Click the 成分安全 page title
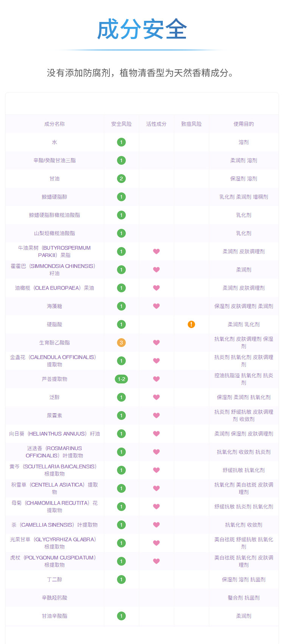The image size is (284, 644). click(x=142, y=29)
